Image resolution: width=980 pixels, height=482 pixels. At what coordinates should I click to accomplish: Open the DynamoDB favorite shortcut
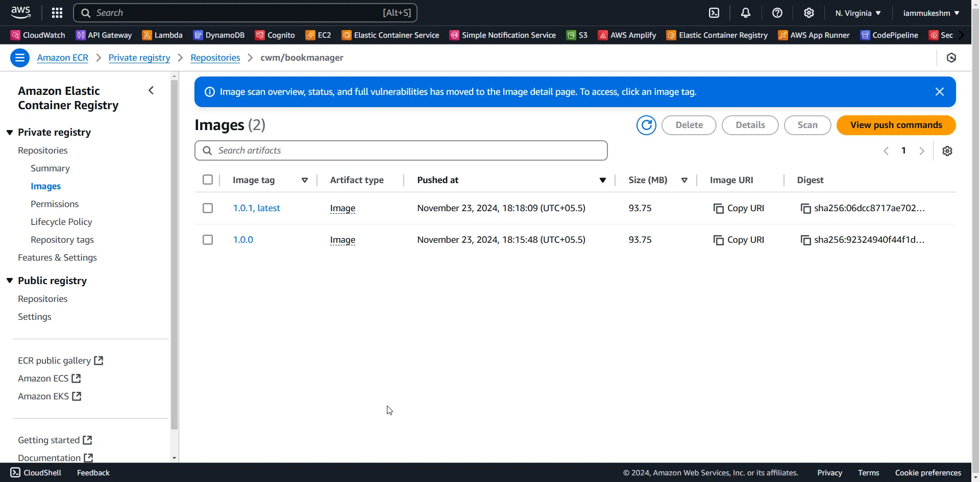pyautogui.click(x=219, y=35)
